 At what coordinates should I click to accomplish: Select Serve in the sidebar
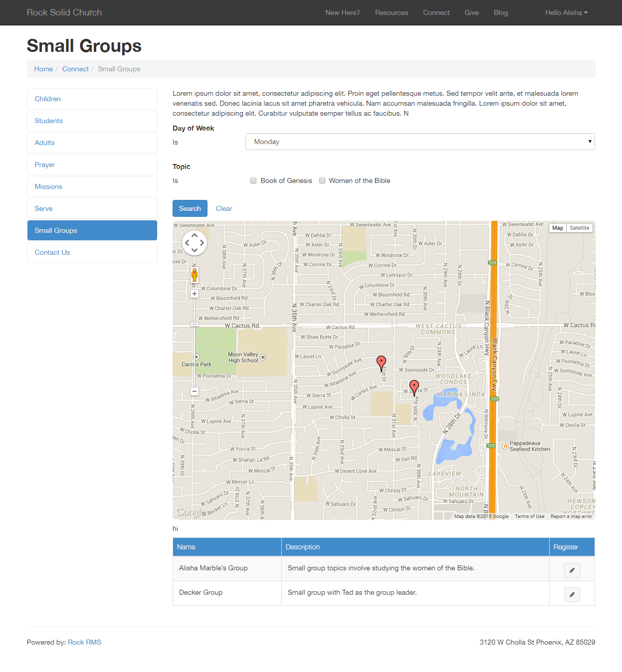(x=92, y=208)
